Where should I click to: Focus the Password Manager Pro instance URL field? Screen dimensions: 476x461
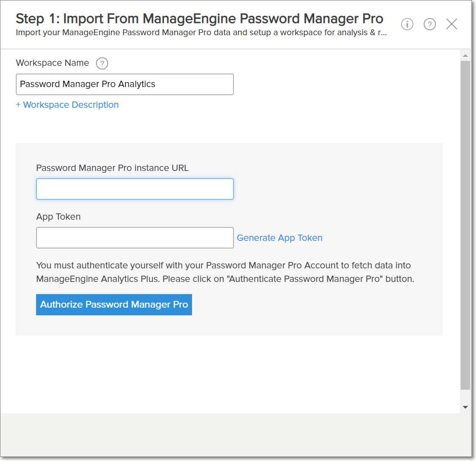[135, 189]
